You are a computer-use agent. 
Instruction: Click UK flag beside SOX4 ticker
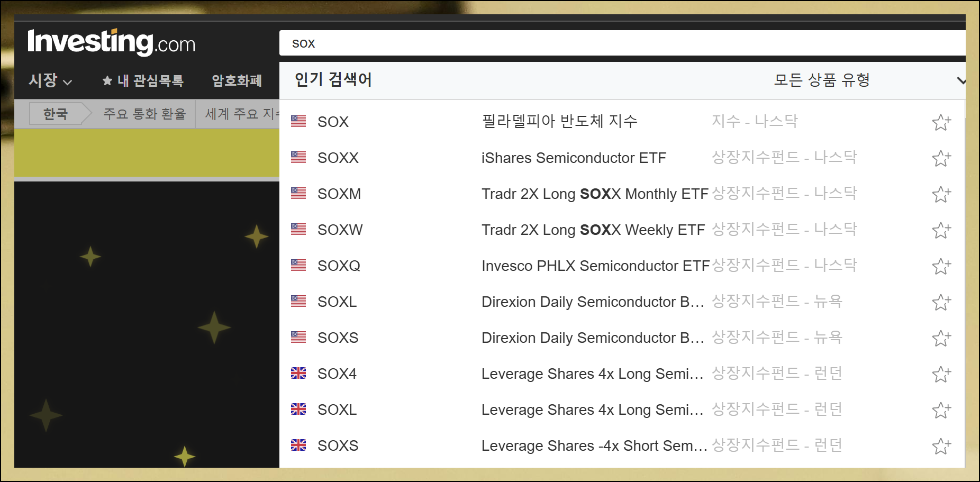point(298,373)
